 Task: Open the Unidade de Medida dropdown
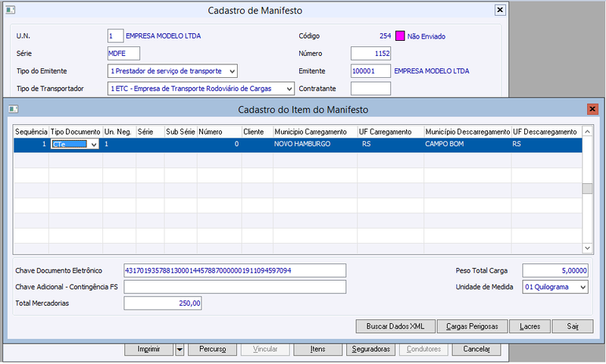583,287
